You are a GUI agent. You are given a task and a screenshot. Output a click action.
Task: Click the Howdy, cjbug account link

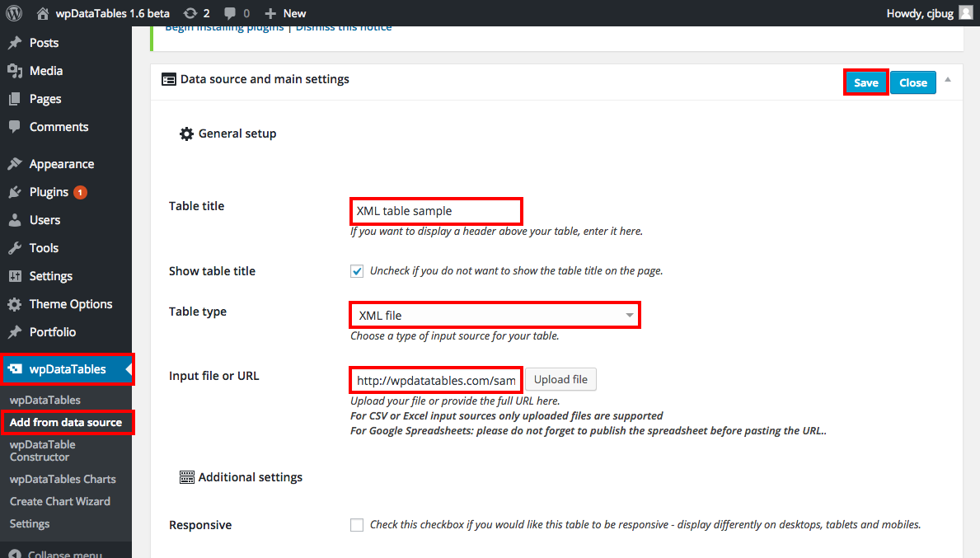930,13
